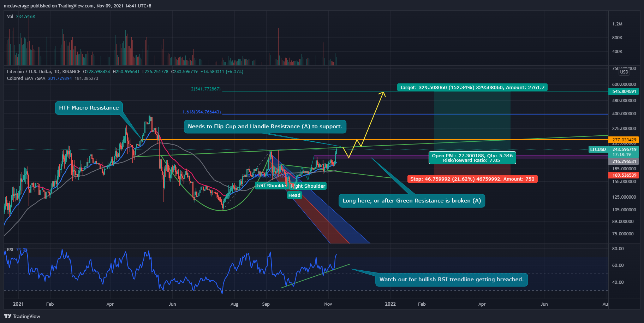Select the 216.296531 gray price label
This screenshot has height=323, width=644.
click(624, 161)
